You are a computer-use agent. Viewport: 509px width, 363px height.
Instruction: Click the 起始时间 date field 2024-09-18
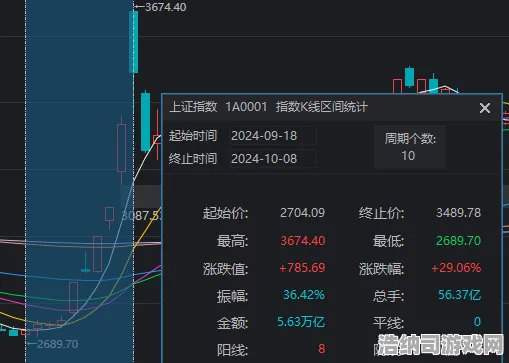[273, 136]
